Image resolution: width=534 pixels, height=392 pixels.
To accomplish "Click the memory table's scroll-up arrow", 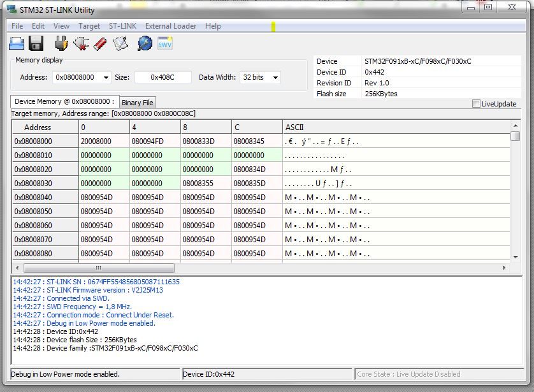I will 516,126.
